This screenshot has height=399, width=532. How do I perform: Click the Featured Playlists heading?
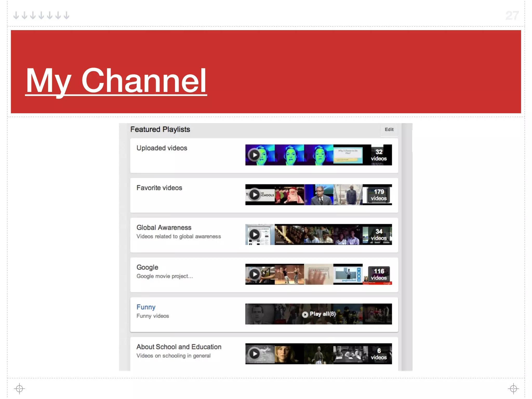click(x=160, y=129)
